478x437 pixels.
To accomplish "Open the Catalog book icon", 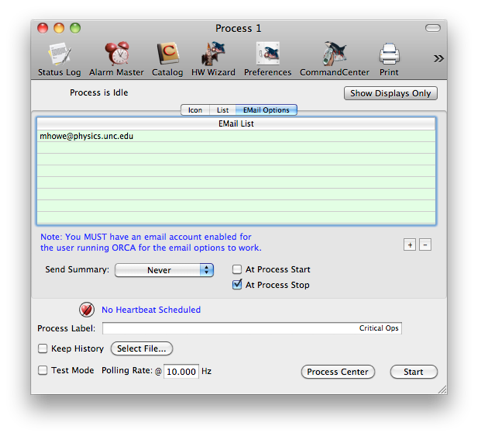I will click(168, 54).
